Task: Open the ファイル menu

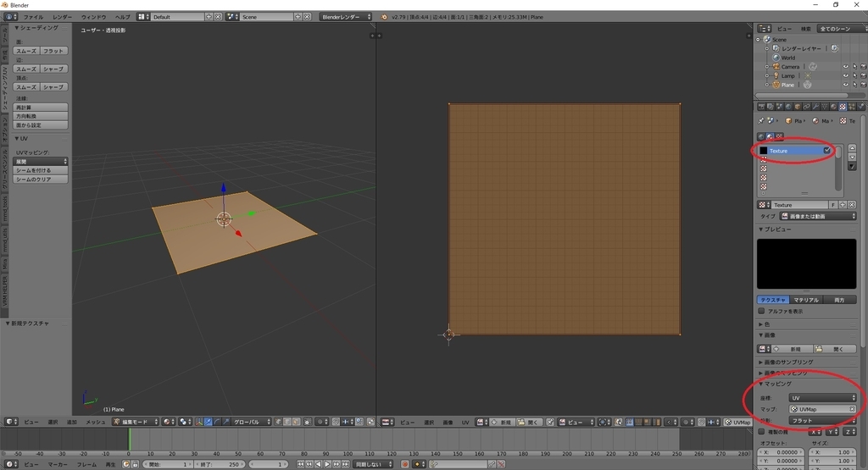Action: (33, 17)
